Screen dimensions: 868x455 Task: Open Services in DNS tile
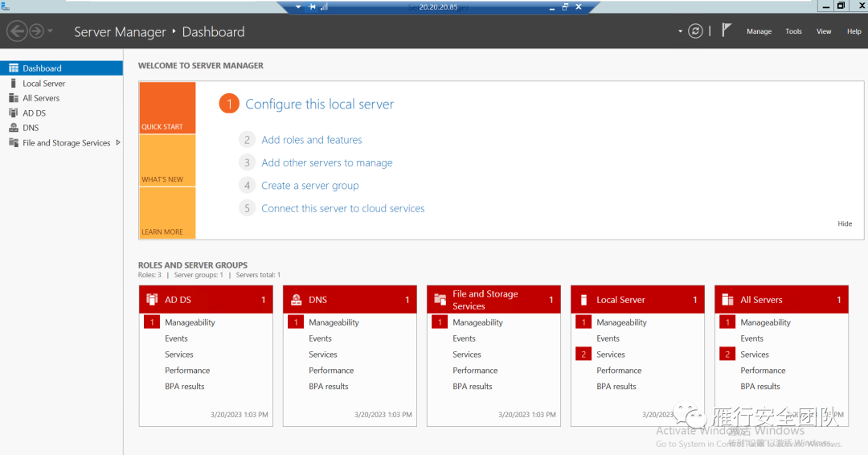tap(323, 355)
